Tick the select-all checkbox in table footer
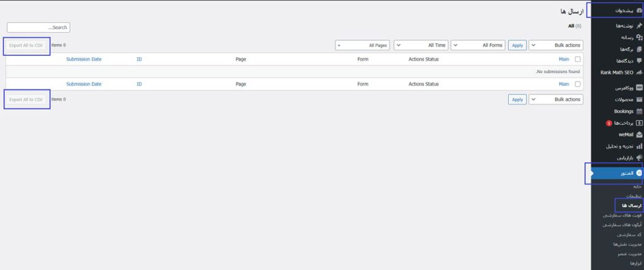Screen dimensions: 644x270 tap(577, 84)
